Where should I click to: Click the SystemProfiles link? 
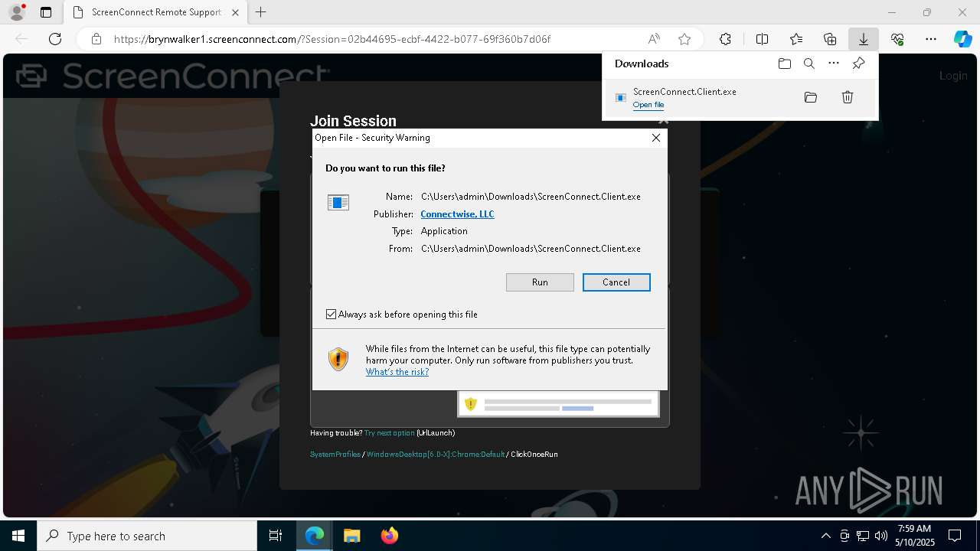tap(335, 455)
